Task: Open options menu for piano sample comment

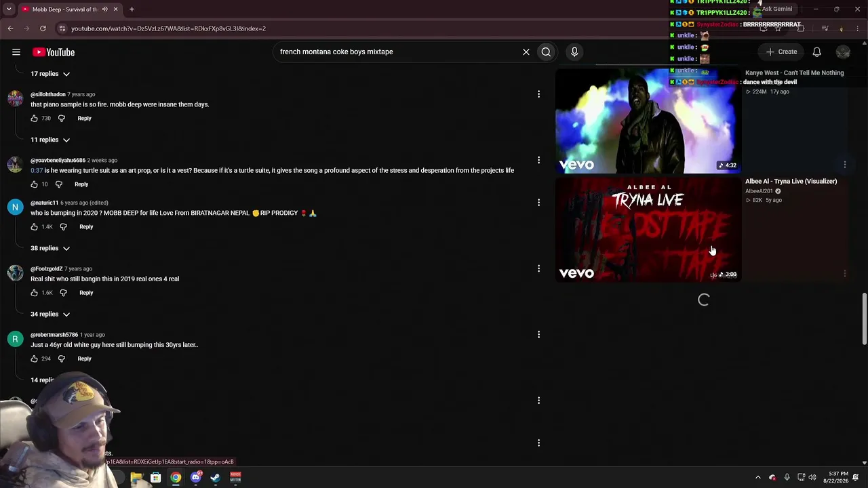Action: pyautogui.click(x=538, y=94)
